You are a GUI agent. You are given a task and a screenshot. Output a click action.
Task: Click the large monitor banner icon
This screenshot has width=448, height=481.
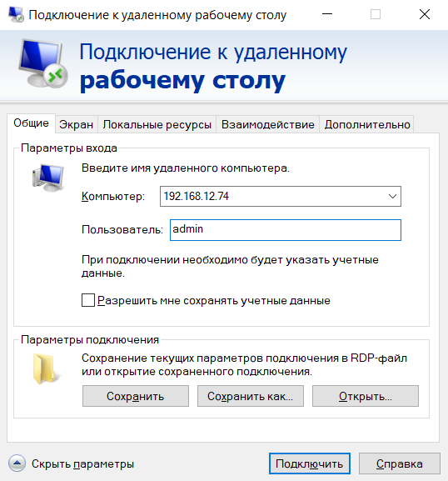pos(43,64)
